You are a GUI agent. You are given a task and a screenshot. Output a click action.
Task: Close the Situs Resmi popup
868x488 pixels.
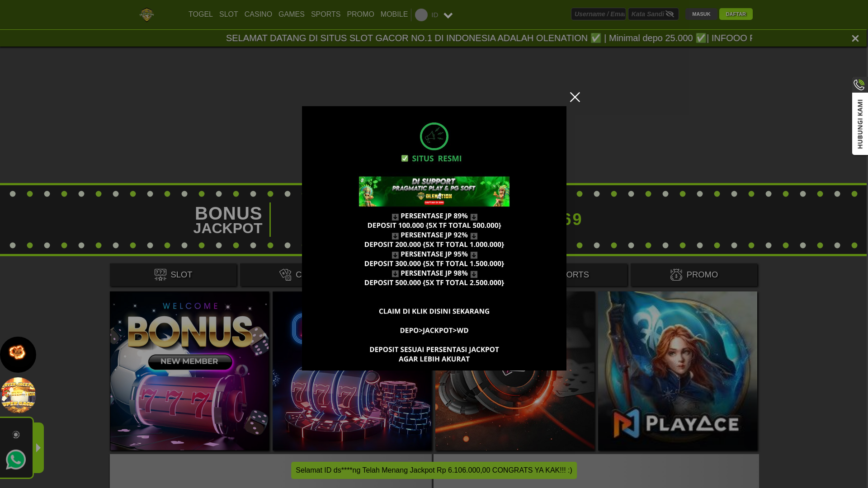575,97
